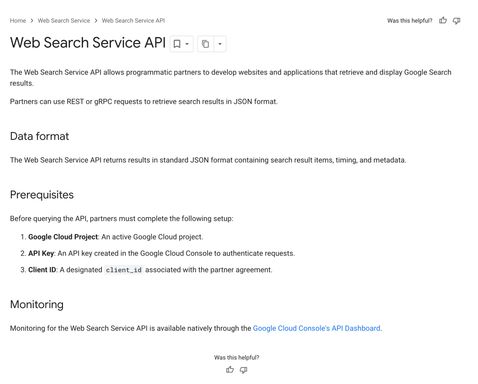Click the bold Google Cloud Project term
Screen dimensions: 478x384
(63, 237)
